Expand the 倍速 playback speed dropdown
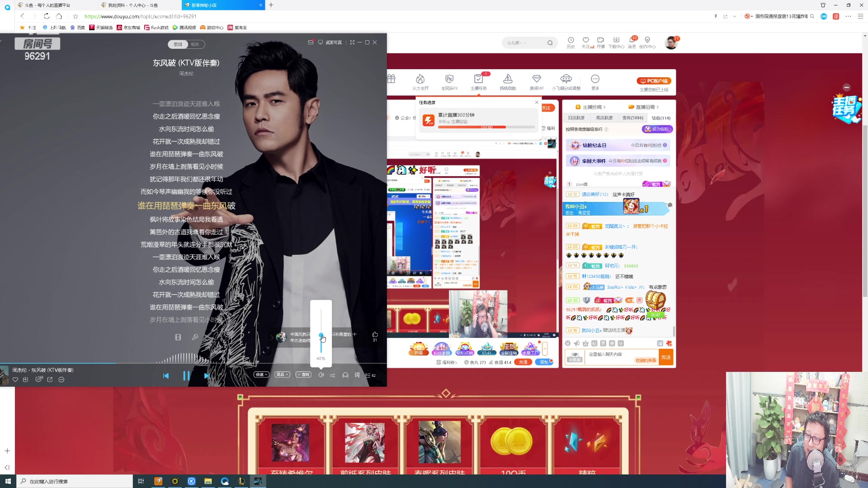This screenshot has width=868, height=488. [261, 375]
